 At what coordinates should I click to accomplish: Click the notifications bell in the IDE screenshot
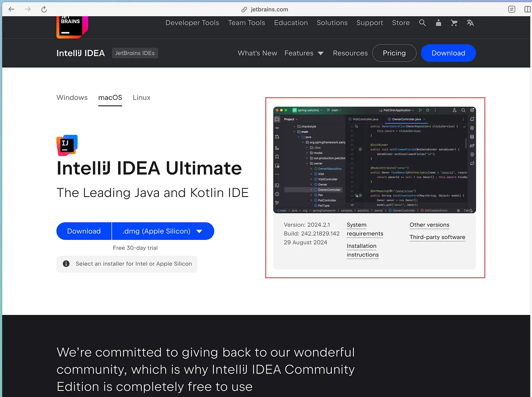pos(472,119)
